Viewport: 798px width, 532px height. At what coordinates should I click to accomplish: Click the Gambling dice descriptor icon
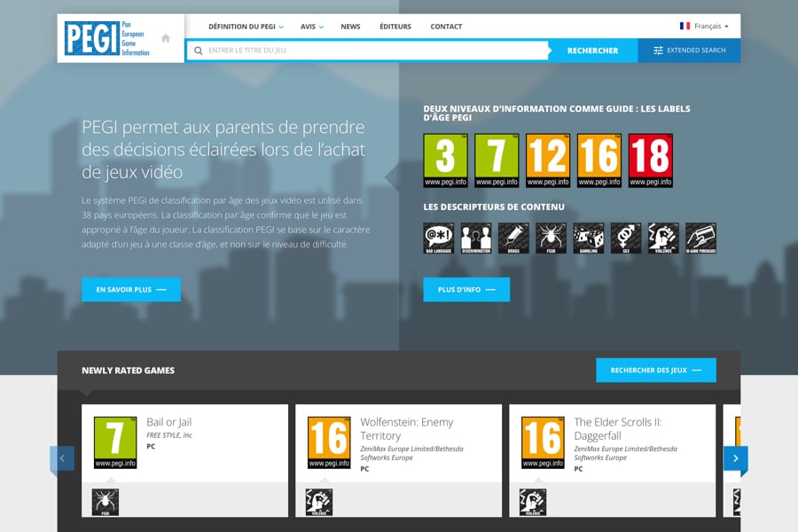[588, 238]
